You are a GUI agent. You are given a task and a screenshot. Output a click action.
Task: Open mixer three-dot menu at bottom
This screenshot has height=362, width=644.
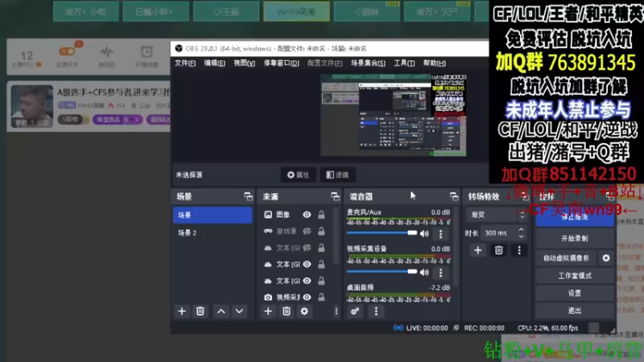coord(376,311)
